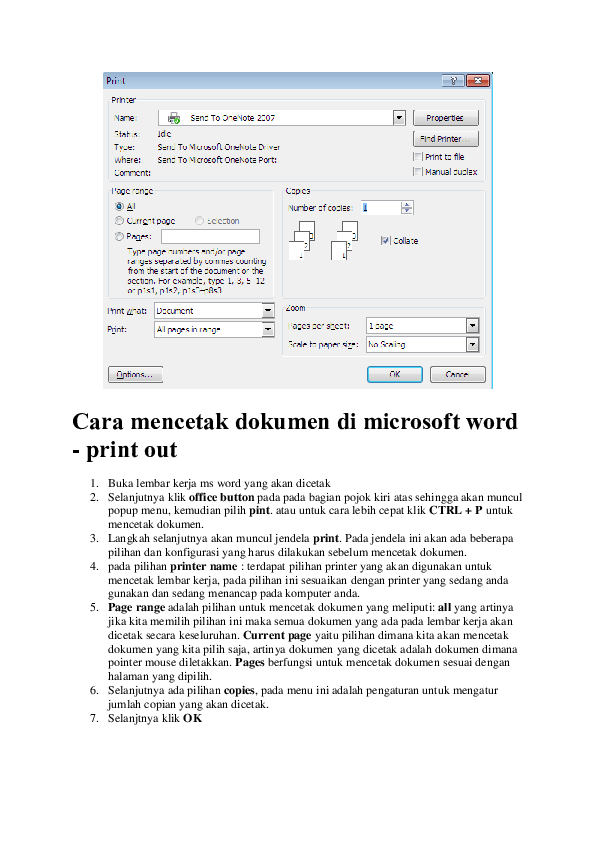The width and height of the screenshot is (595, 842).
Task: Select the Pages radio button
Action: tap(119, 236)
